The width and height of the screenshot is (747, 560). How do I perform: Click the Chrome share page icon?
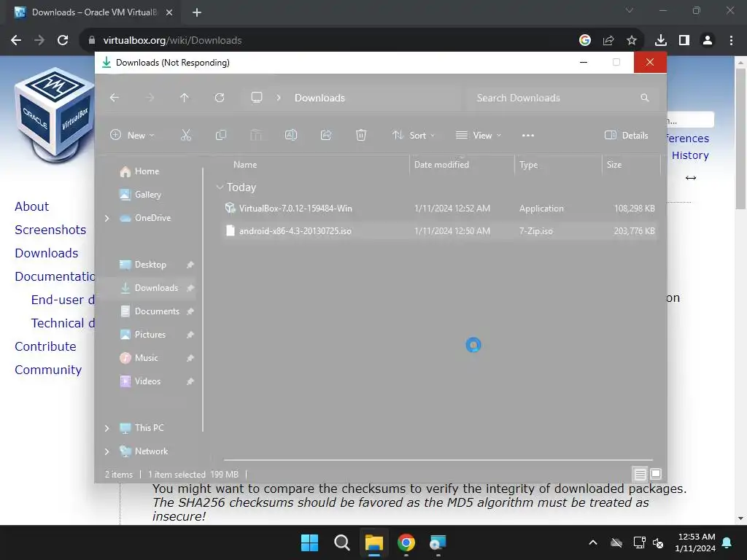608,40
